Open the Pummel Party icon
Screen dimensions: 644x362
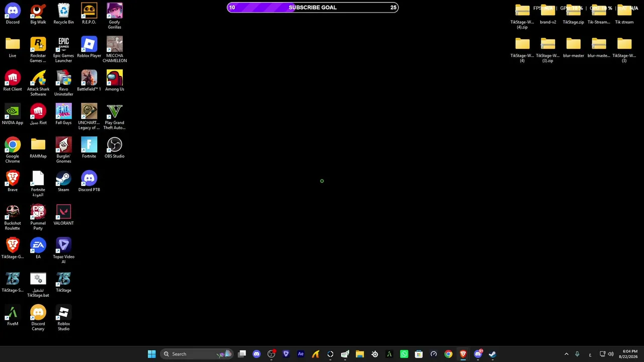tap(38, 217)
